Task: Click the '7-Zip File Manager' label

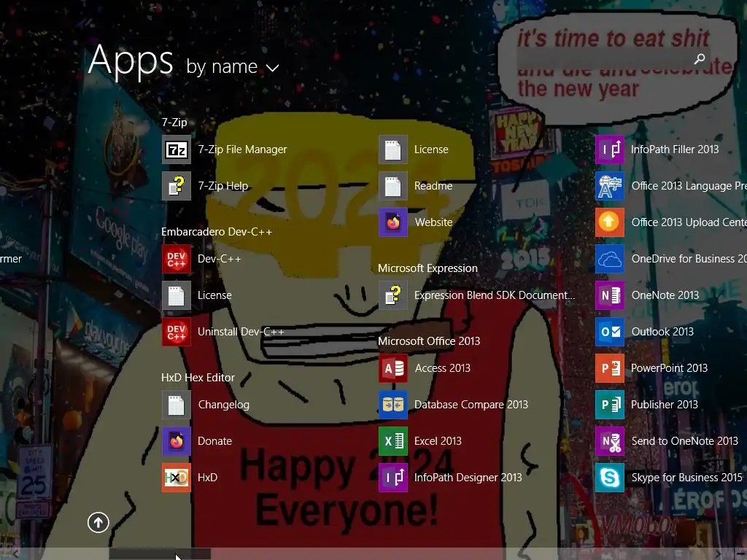Action: [x=242, y=149]
